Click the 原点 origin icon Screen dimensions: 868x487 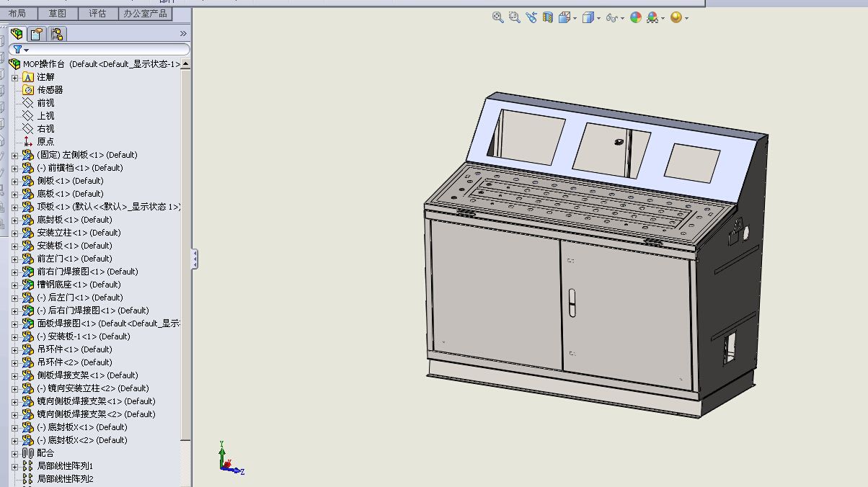pyautogui.click(x=28, y=142)
